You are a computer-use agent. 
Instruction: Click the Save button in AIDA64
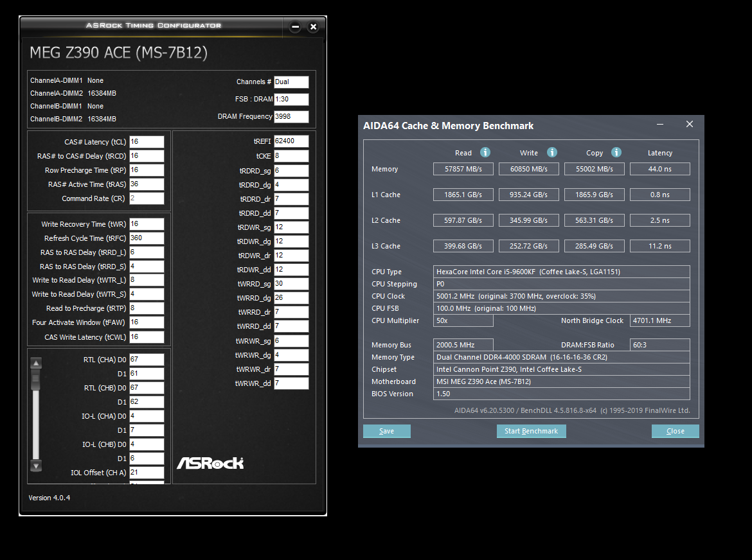[386, 431]
